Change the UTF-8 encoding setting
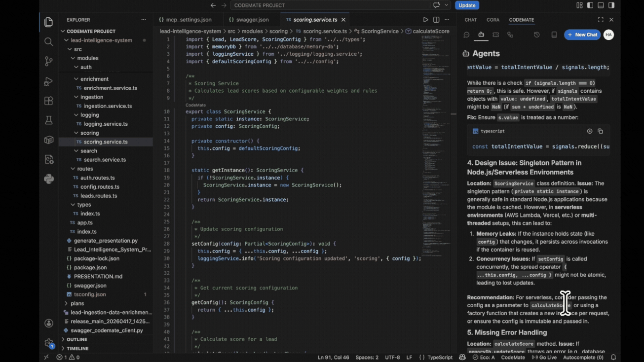 click(392, 357)
